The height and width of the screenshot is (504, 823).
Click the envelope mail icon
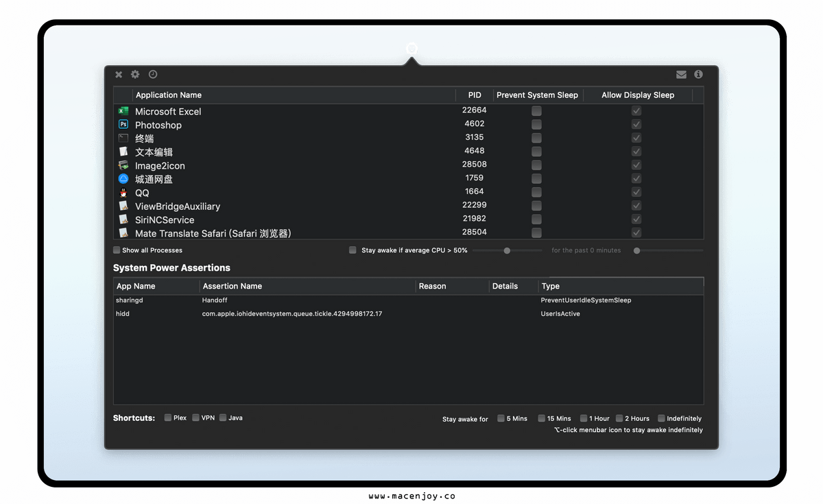tap(681, 74)
